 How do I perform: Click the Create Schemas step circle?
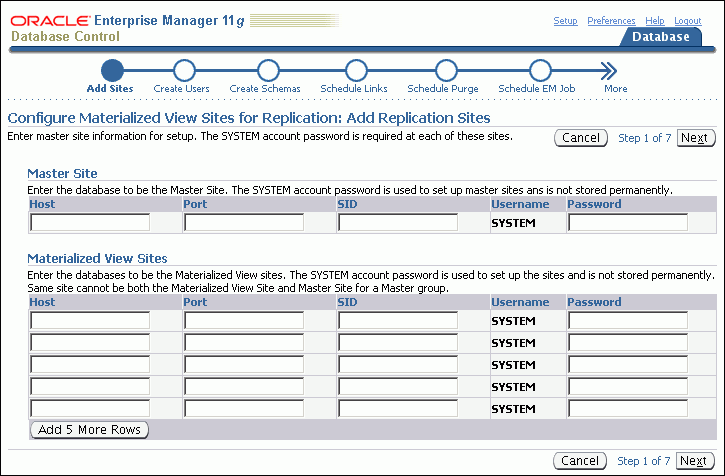coord(268,71)
